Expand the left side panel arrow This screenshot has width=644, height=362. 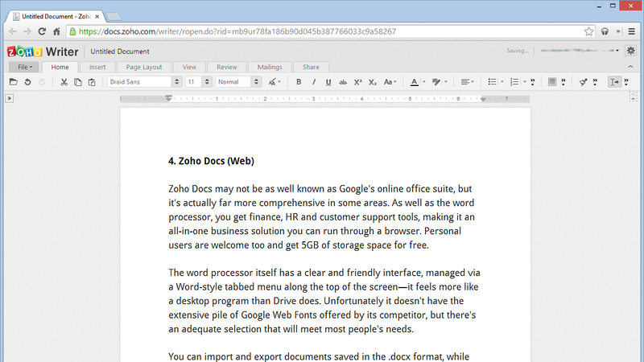click(x=10, y=98)
